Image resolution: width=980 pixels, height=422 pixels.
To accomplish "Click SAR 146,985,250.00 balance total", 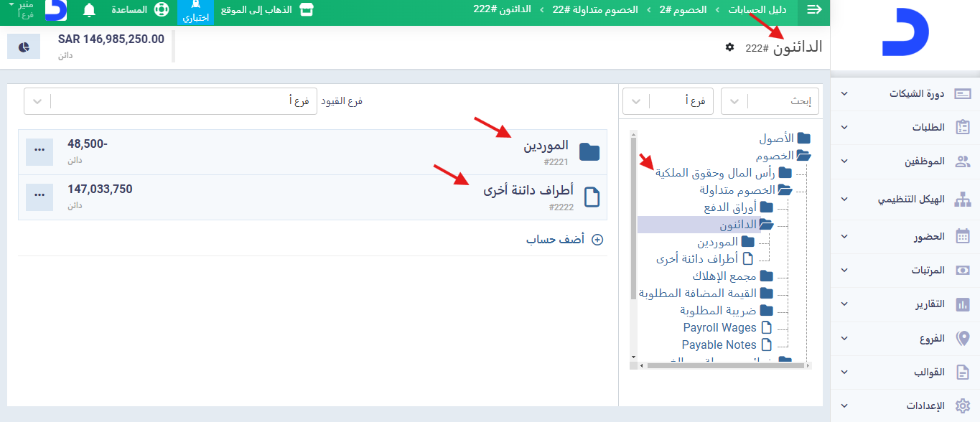I will pyautogui.click(x=111, y=39).
